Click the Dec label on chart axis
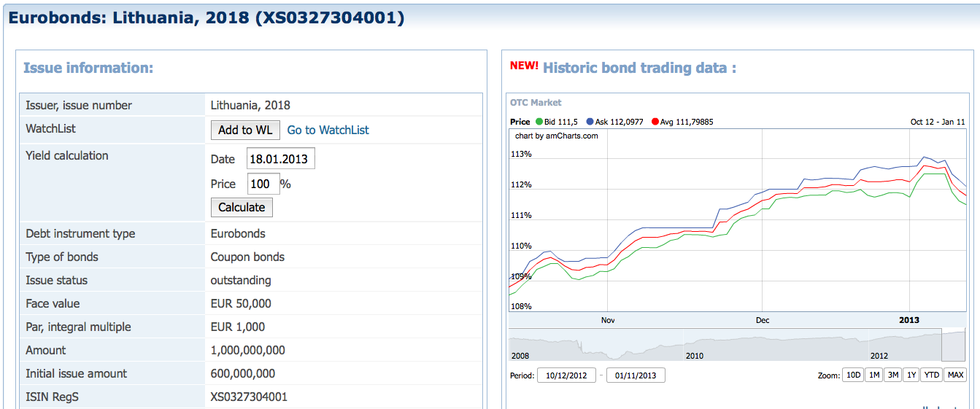Screen dimensions: 980x409 click(763, 320)
